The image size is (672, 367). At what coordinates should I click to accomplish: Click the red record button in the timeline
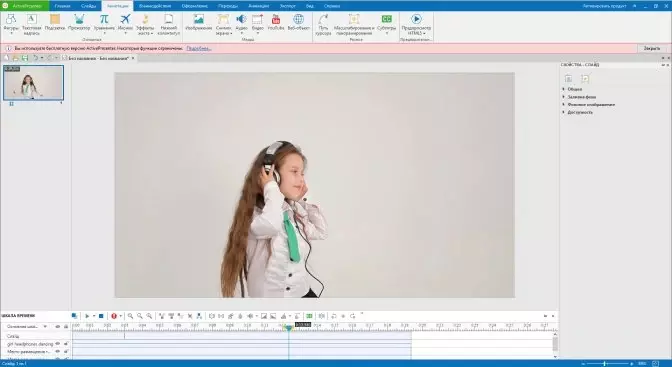(x=114, y=316)
